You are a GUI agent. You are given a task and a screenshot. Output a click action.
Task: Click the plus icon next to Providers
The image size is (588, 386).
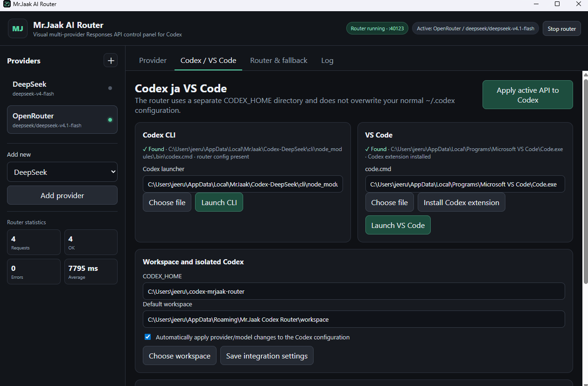tap(111, 61)
